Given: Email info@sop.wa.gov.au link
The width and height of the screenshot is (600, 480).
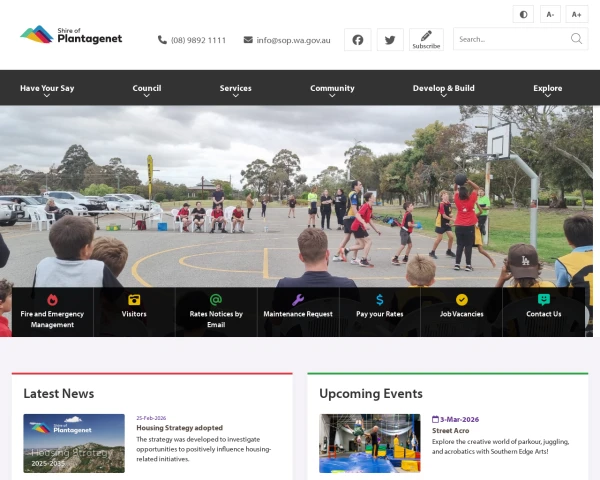Looking at the screenshot, I should pyautogui.click(x=293, y=40).
